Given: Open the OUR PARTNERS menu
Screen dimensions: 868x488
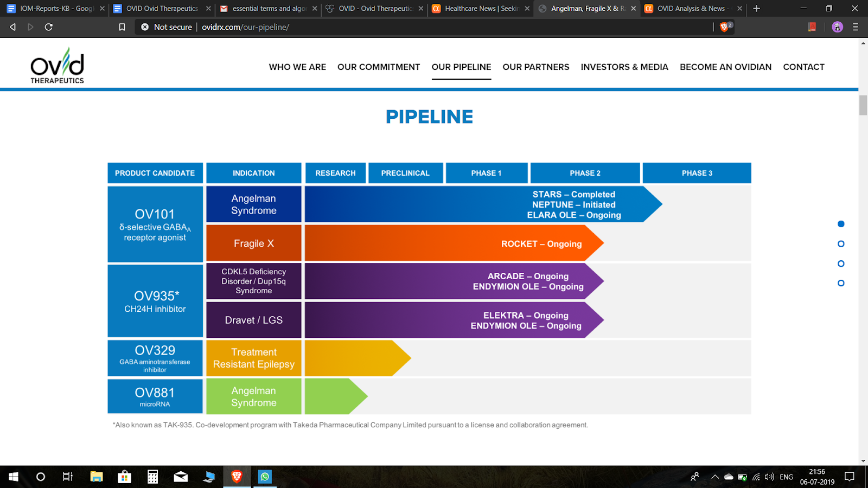Looking at the screenshot, I should pos(536,67).
